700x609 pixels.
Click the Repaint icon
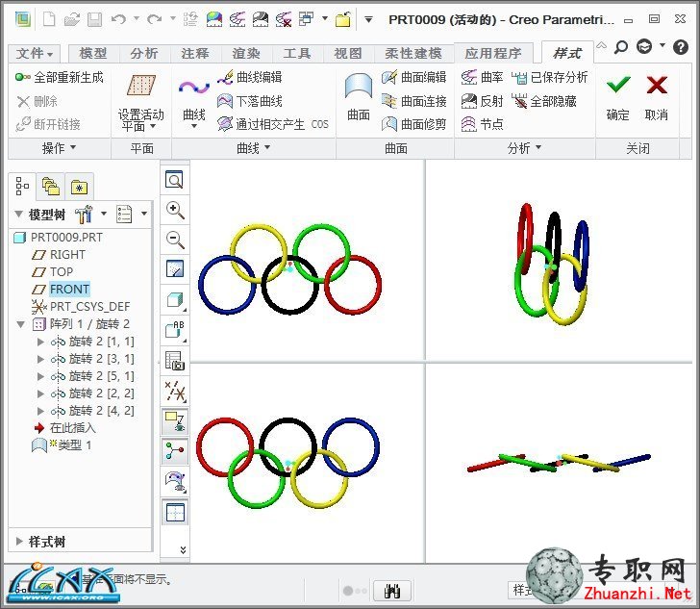click(175, 269)
